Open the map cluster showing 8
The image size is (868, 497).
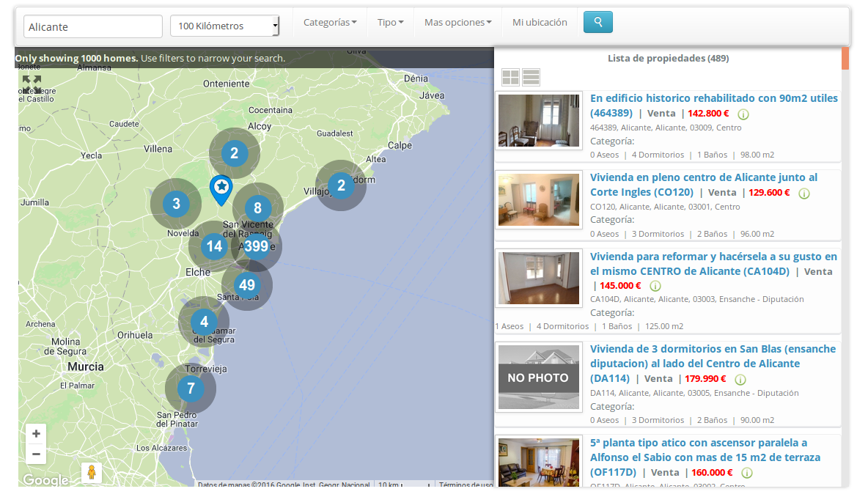pos(257,208)
